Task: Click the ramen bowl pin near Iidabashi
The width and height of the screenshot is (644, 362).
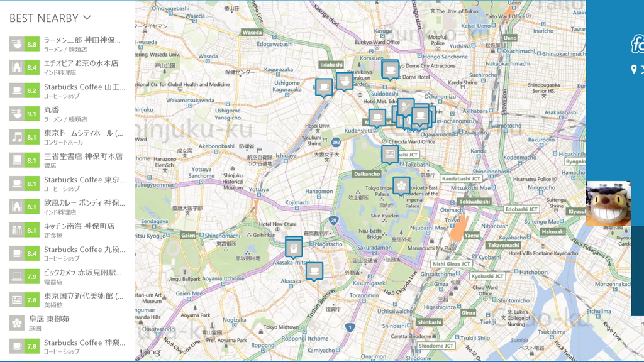Action: (x=345, y=82)
